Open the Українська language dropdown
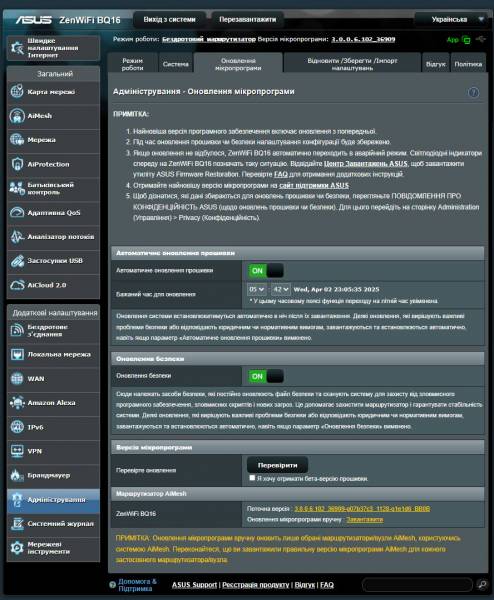This screenshot has width=494, height=600. (x=452, y=20)
